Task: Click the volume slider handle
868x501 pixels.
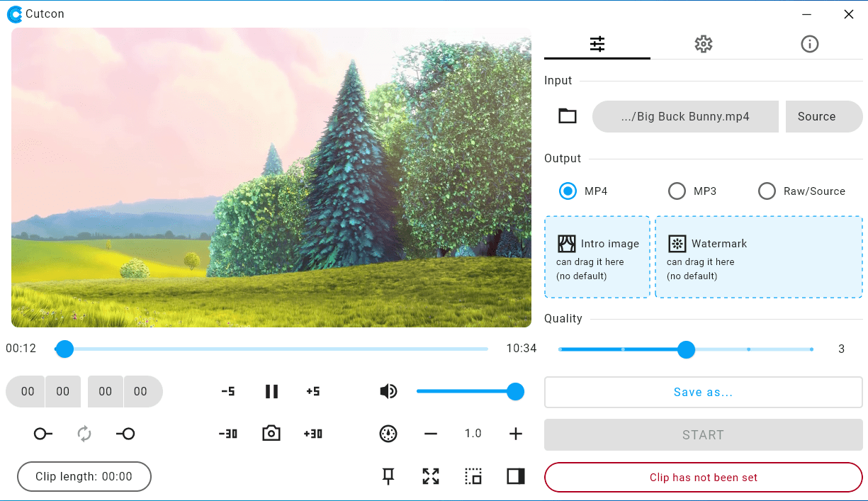Action: pos(515,391)
